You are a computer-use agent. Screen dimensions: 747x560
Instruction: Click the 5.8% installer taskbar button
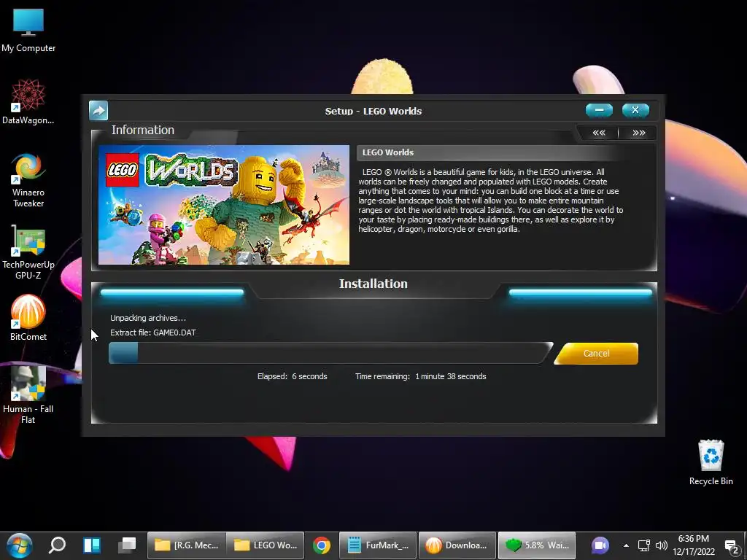(x=537, y=545)
